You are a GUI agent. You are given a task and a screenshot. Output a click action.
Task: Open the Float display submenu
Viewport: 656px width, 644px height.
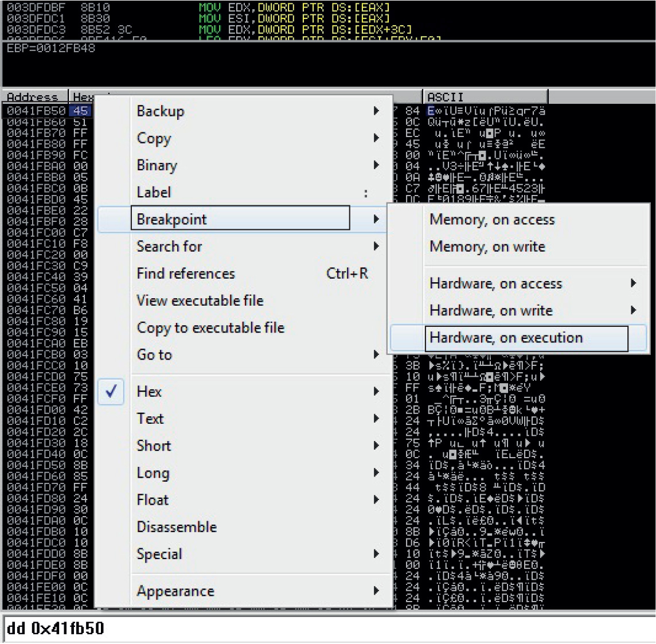point(245,499)
